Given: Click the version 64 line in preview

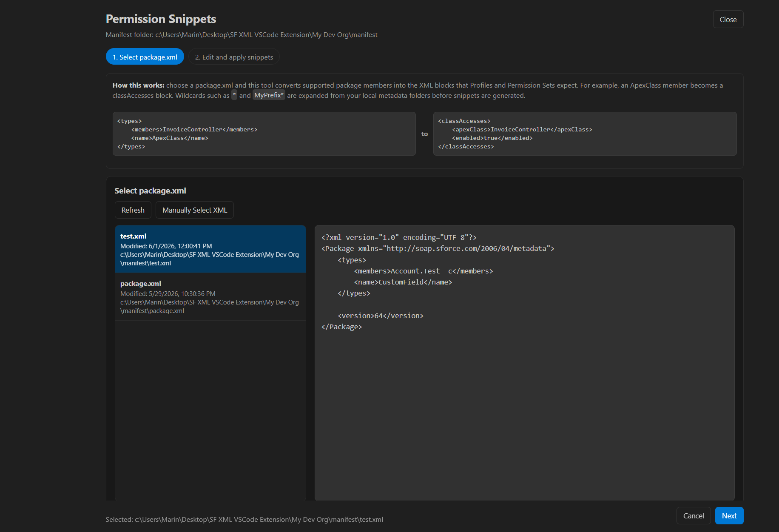Looking at the screenshot, I should (x=381, y=316).
